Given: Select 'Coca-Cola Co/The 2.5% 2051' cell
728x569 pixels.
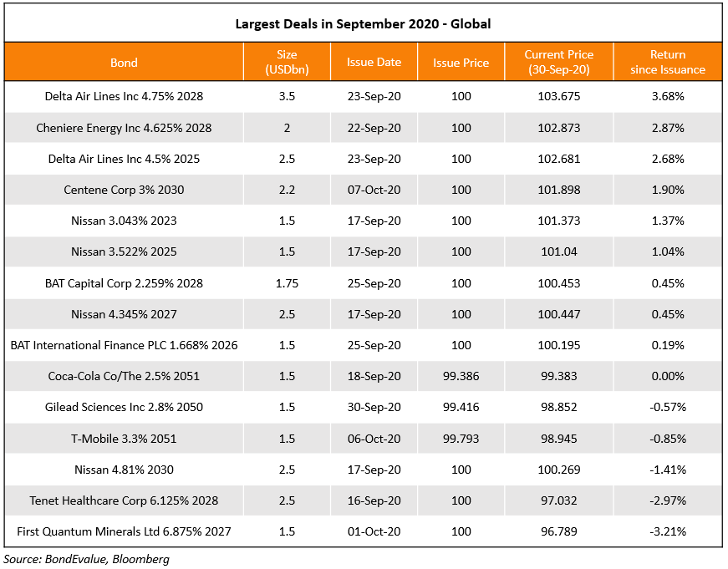Looking at the screenshot, I should pos(124,376).
